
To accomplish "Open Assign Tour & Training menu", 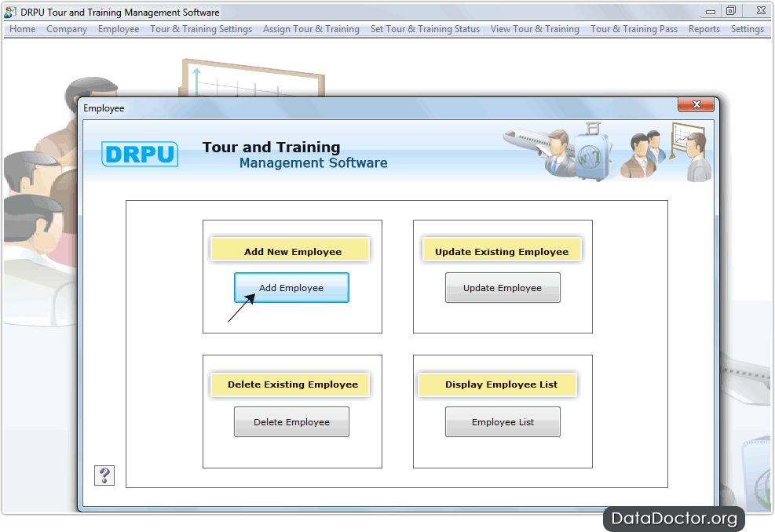I will [311, 29].
